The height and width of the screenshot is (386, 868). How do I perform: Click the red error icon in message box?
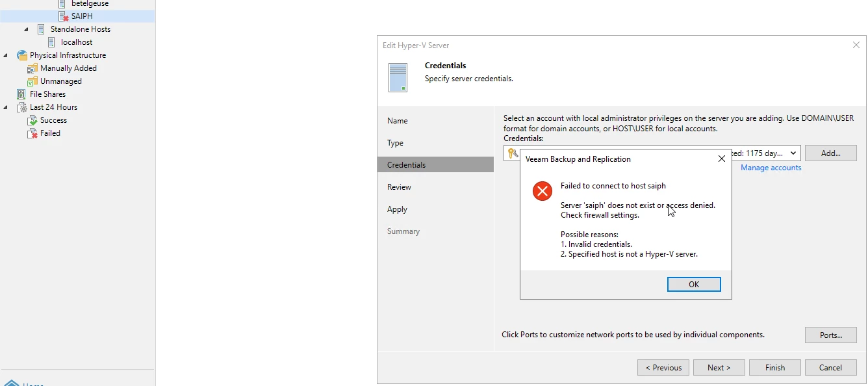pyautogui.click(x=542, y=191)
